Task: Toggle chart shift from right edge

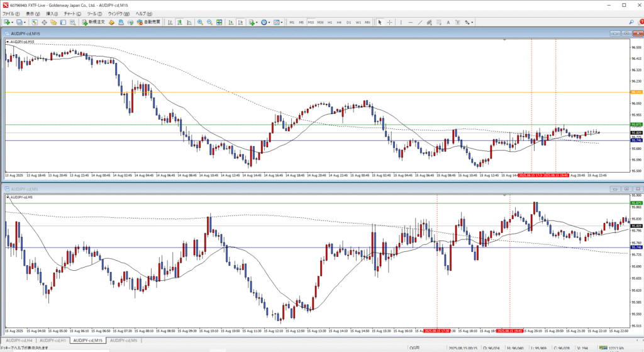Action: pos(241,22)
